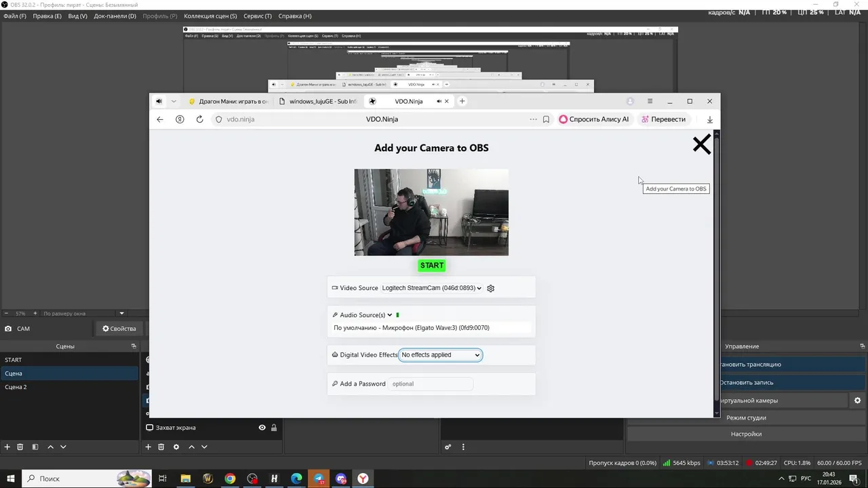Close the Add your Camera to OBS dialog with the big X
The height and width of the screenshot is (488, 868).
click(x=701, y=144)
